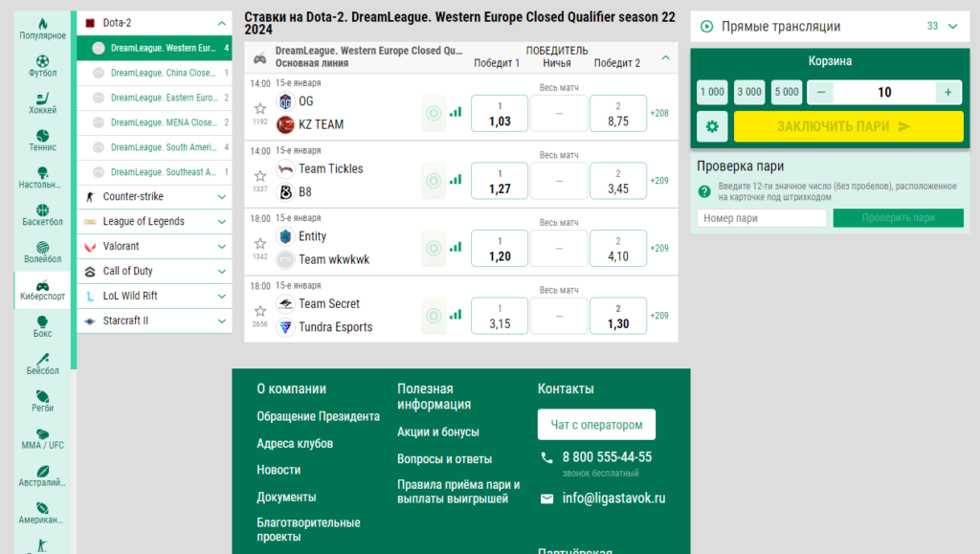Image resolution: width=980 pixels, height=554 pixels.
Task: Set basket stake to 5 000
Action: point(787,93)
